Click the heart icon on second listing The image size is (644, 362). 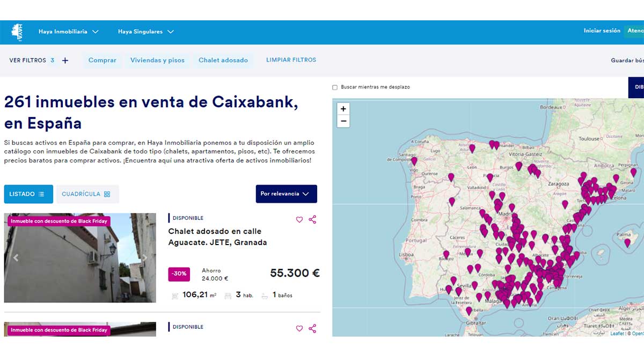[x=299, y=328]
